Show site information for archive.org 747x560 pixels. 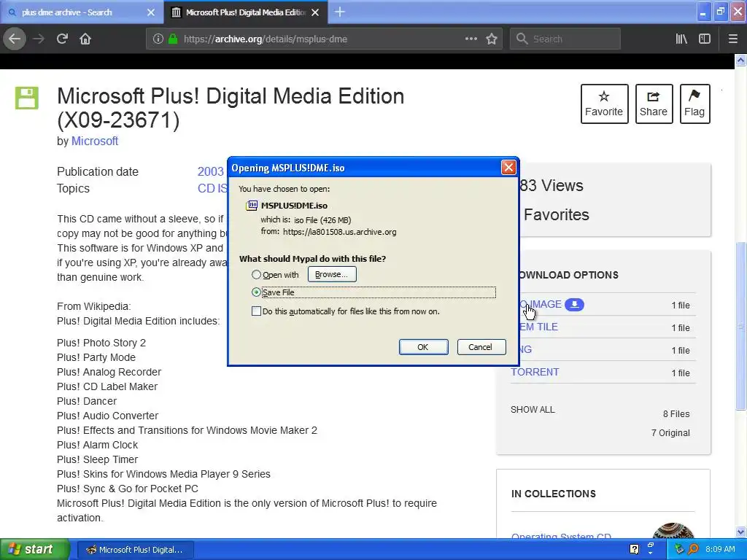[158, 39]
